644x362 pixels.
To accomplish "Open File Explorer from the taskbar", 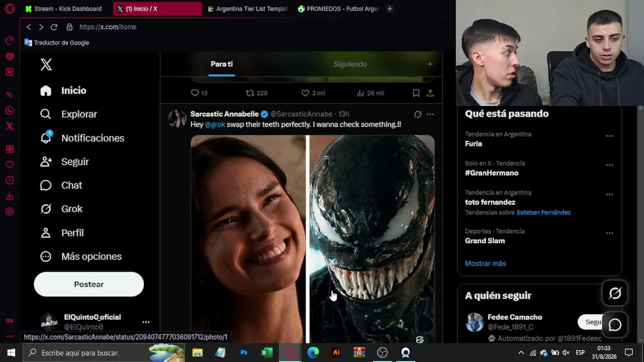I will tap(197, 352).
